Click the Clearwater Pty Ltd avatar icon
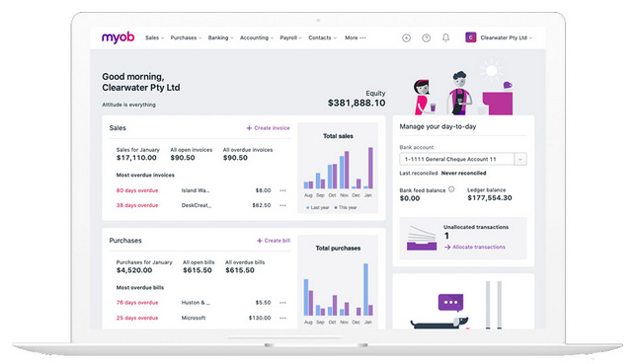Image resolution: width=638 pixels, height=364 pixels. (x=471, y=37)
